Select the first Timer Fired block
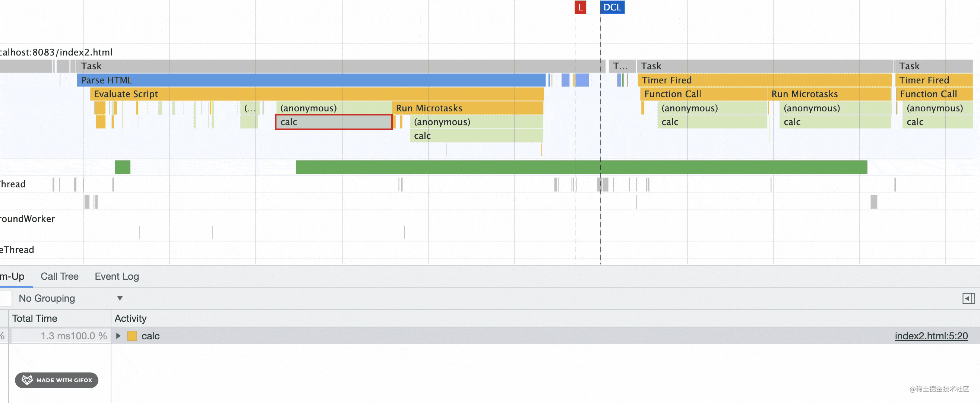Viewport: 980px width, 403px height. pyautogui.click(x=764, y=80)
